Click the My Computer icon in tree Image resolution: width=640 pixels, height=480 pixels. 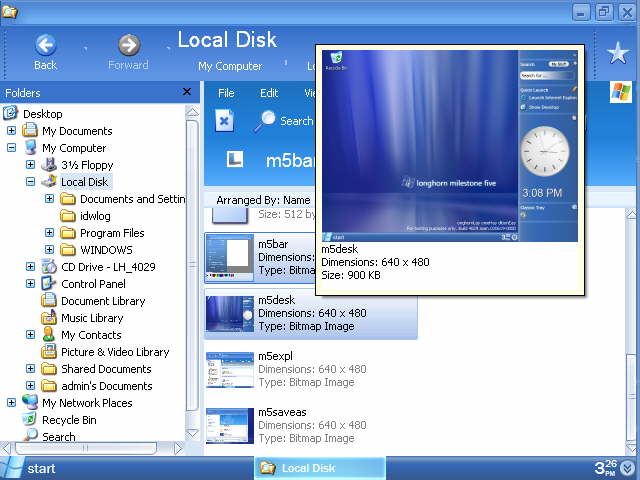30,147
